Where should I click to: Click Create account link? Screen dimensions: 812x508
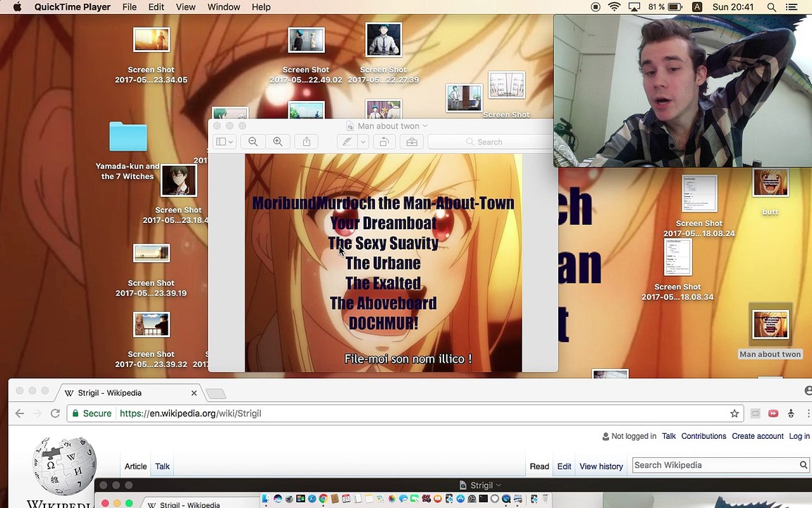[x=758, y=436]
